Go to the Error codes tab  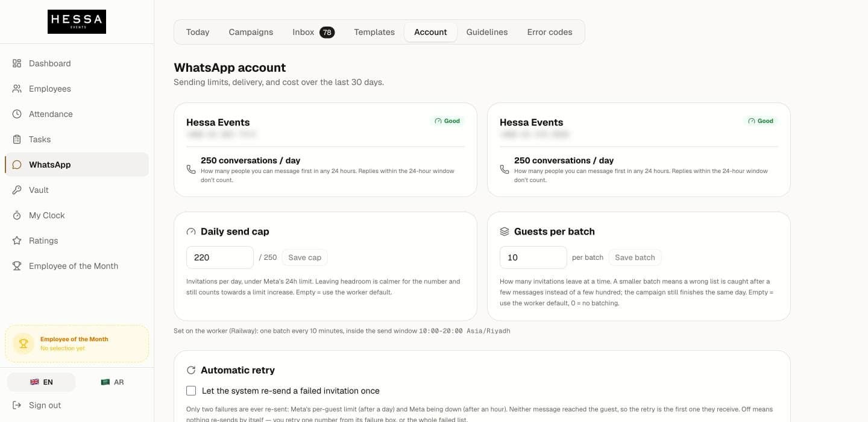tap(550, 32)
